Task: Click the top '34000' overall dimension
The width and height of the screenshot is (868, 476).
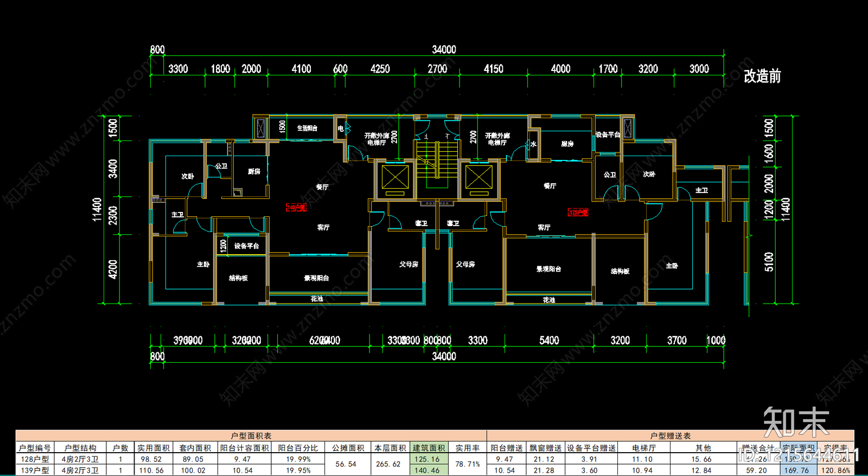Action: [444, 49]
